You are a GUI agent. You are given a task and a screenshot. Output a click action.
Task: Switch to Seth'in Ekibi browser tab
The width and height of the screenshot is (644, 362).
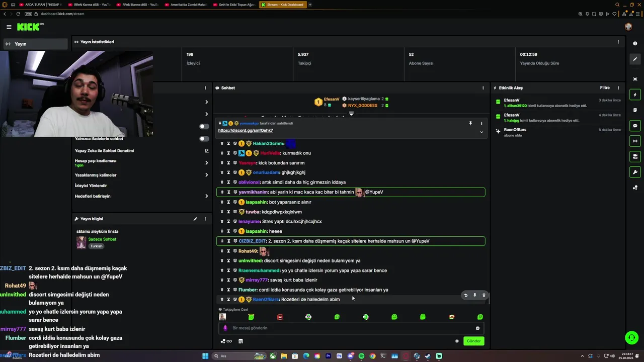coord(234,5)
